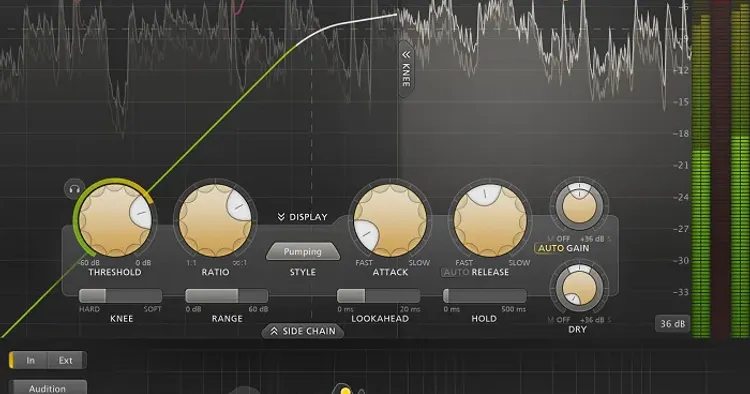Click the Audition button
Screen dimensions: 750x394
(x=48, y=388)
